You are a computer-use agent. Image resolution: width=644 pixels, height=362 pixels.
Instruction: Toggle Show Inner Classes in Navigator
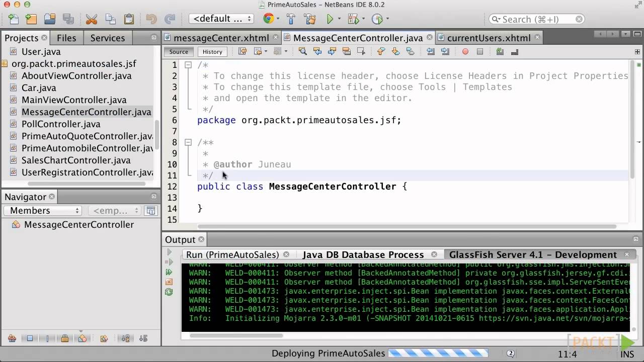pyautogui.click(x=83, y=338)
